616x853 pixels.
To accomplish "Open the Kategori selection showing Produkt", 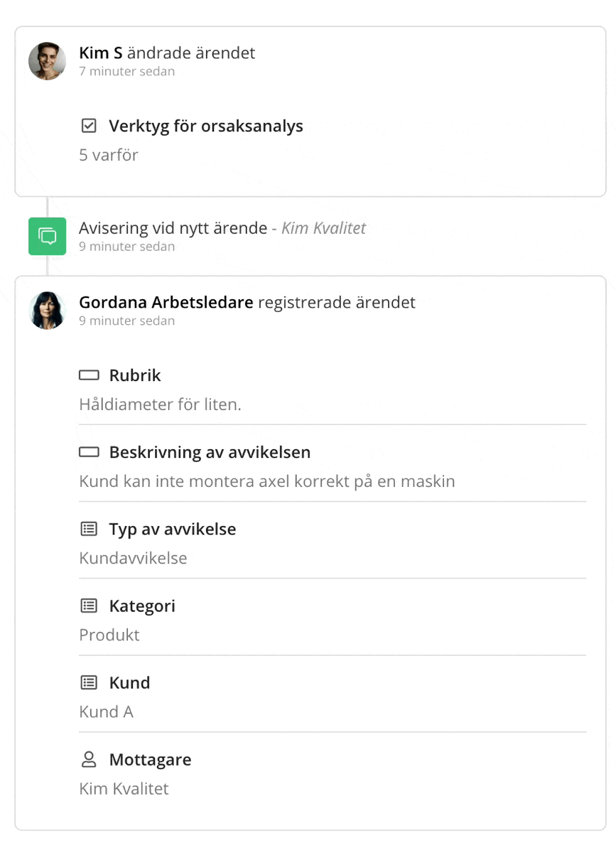I will pos(109,635).
